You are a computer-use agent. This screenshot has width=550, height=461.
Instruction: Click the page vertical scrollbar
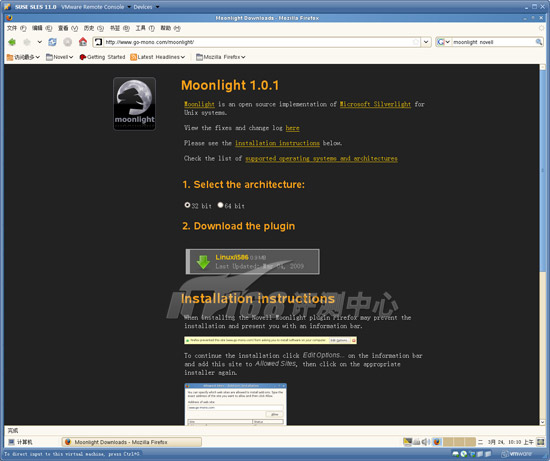click(x=543, y=170)
